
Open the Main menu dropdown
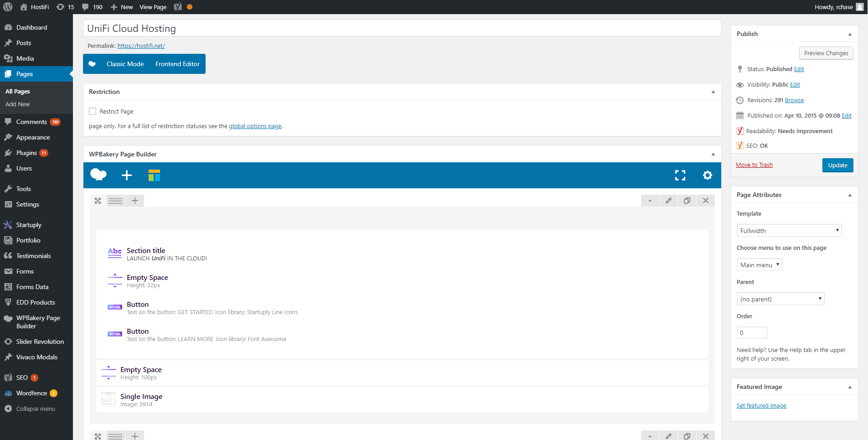click(759, 265)
